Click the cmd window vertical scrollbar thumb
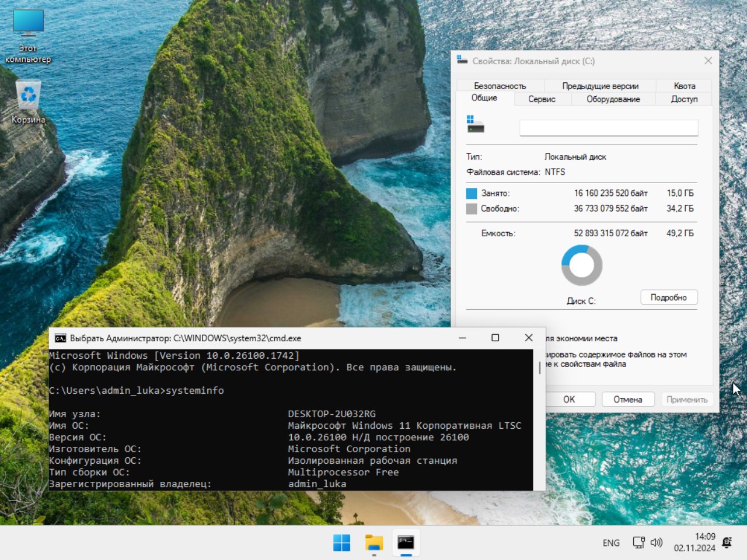Screen dimensions: 747x560 click(539, 367)
